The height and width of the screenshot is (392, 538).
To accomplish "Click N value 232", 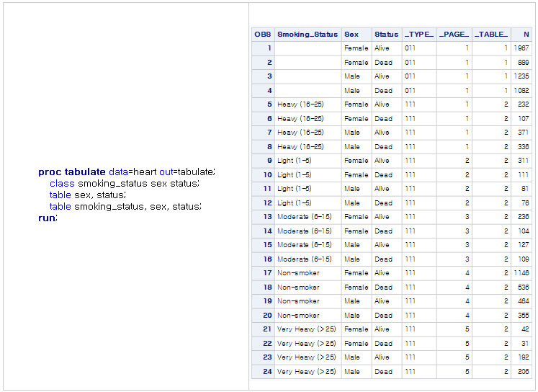I will tap(524, 104).
